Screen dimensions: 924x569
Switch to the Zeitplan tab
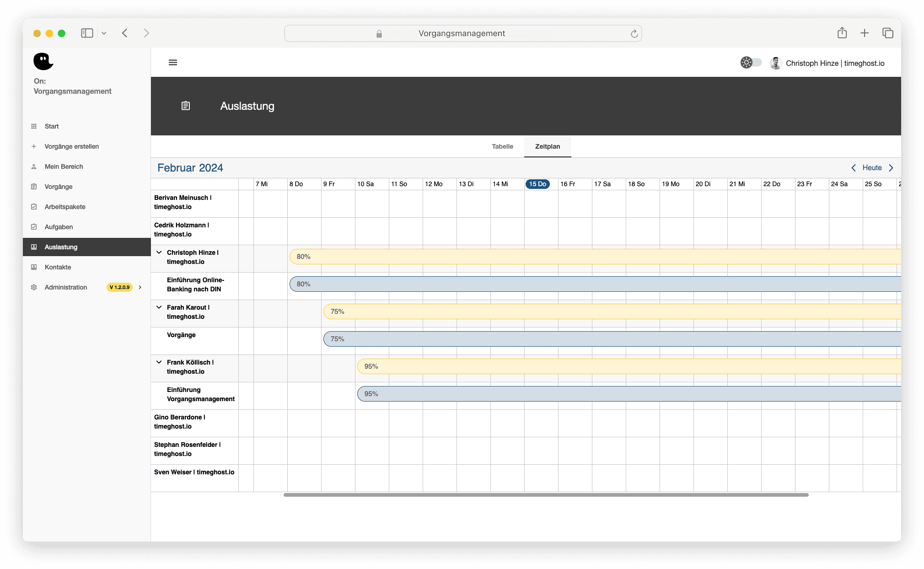point(548,146)
